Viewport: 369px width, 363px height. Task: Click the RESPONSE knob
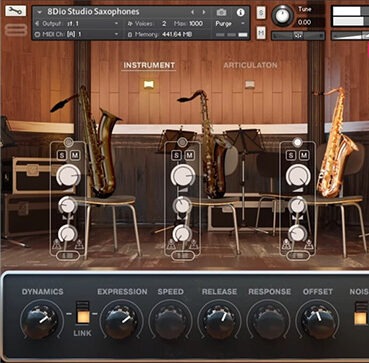tap(269, 321)
